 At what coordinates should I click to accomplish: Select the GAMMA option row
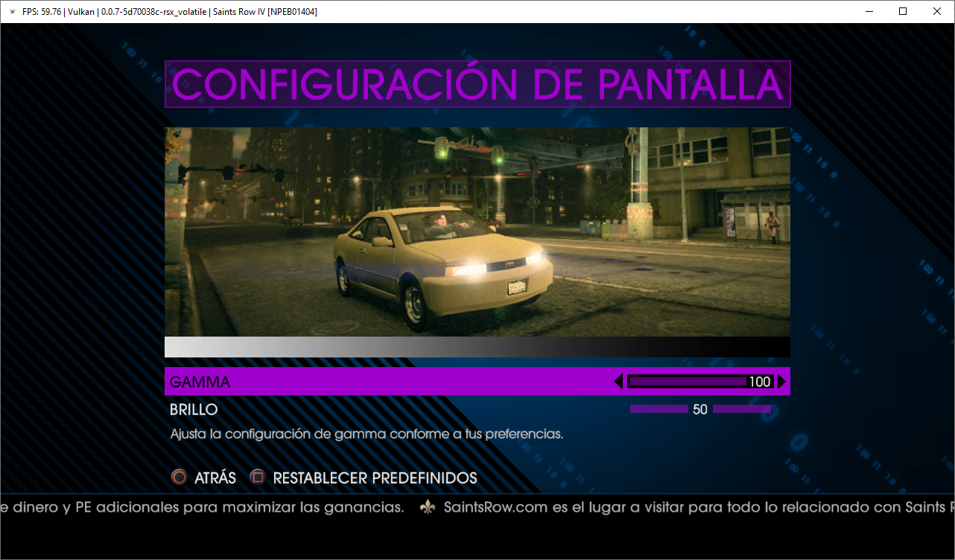[477, 381]
